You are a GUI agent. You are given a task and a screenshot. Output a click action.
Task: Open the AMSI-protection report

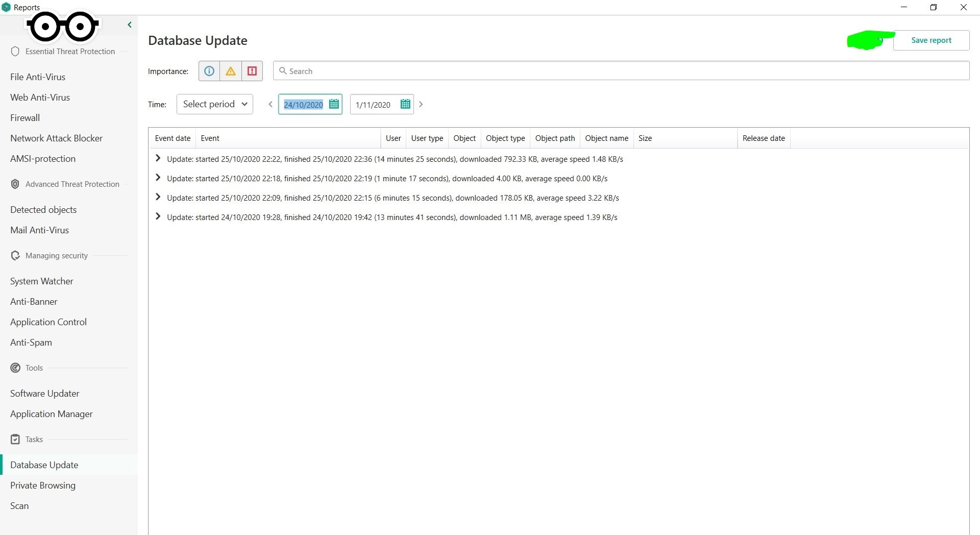pyautogui.click(x=43, y=159)
